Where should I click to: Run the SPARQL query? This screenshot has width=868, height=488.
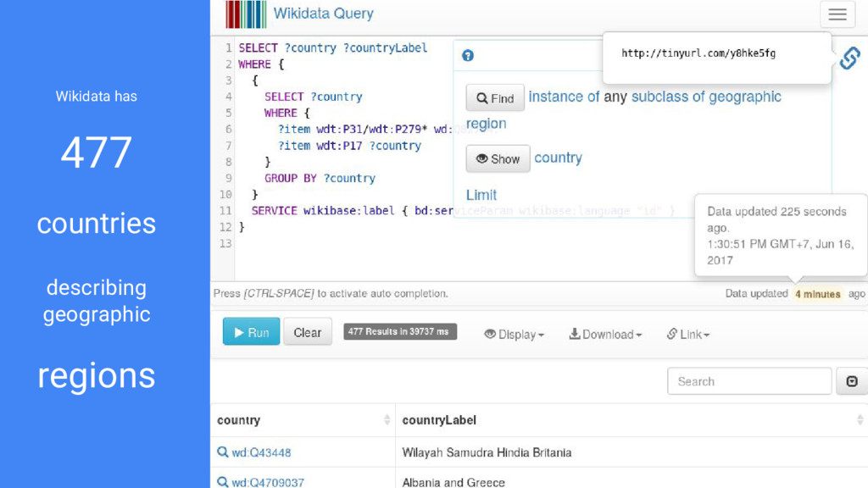(x=251, y=332)
